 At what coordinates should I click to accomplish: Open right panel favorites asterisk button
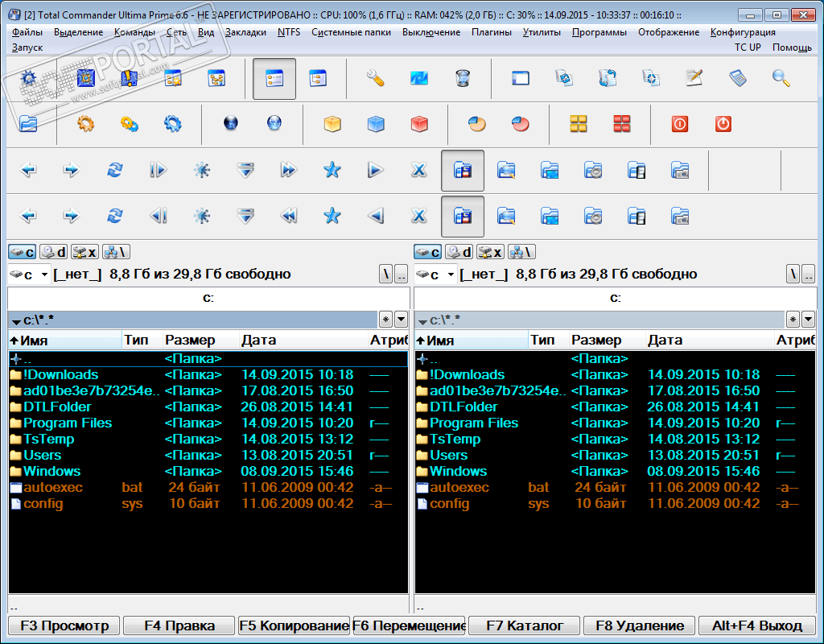coord(793,319)
